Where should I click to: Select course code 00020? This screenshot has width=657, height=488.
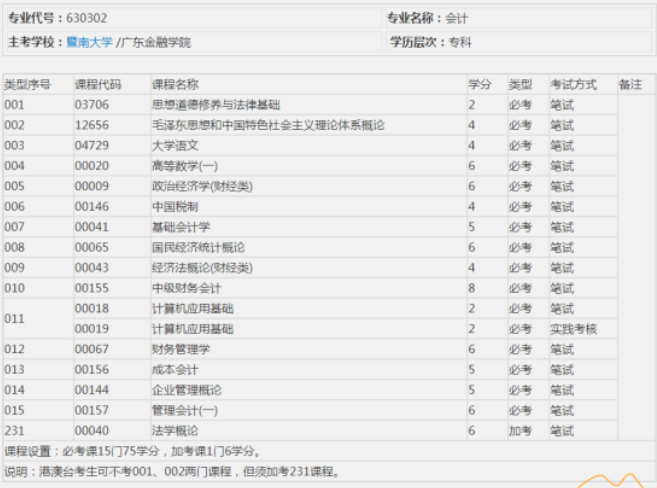pyautogui.click(x=92, y=166)
